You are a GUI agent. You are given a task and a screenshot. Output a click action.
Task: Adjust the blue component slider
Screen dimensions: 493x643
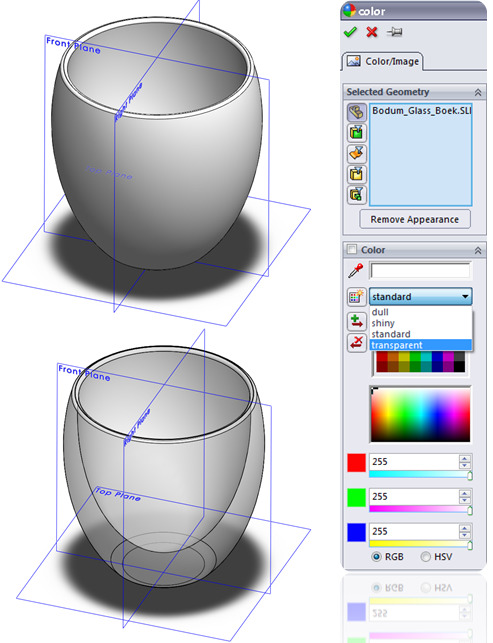point(421,544)
